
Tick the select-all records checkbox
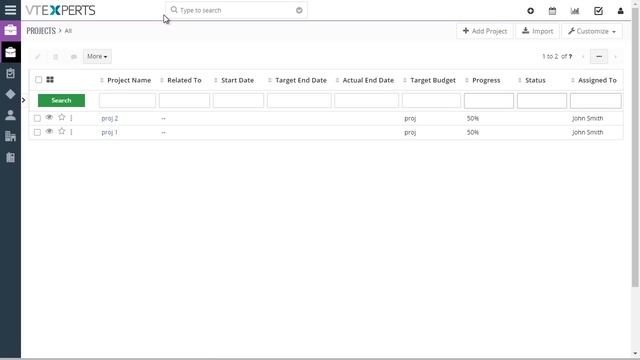point(38,80)
